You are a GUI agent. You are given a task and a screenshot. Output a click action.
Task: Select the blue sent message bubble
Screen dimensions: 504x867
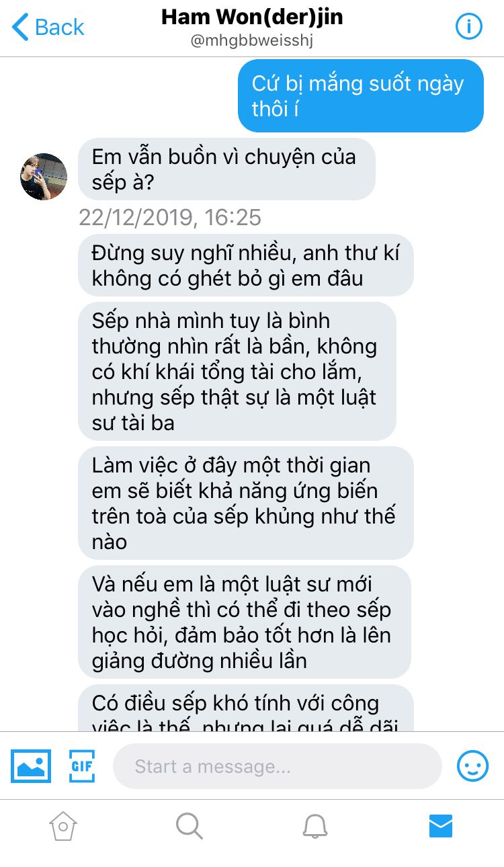(361, 95)
